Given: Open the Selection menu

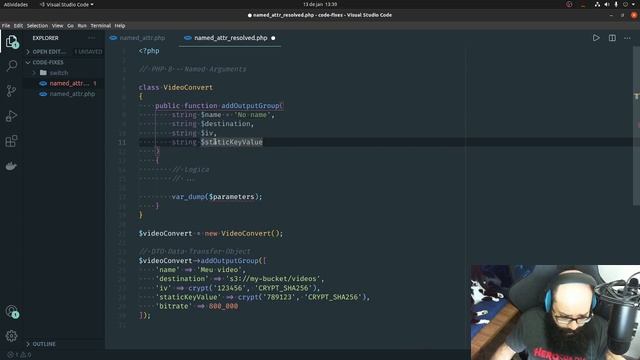Looking at the screenshot, I should [x=37, y=26].
